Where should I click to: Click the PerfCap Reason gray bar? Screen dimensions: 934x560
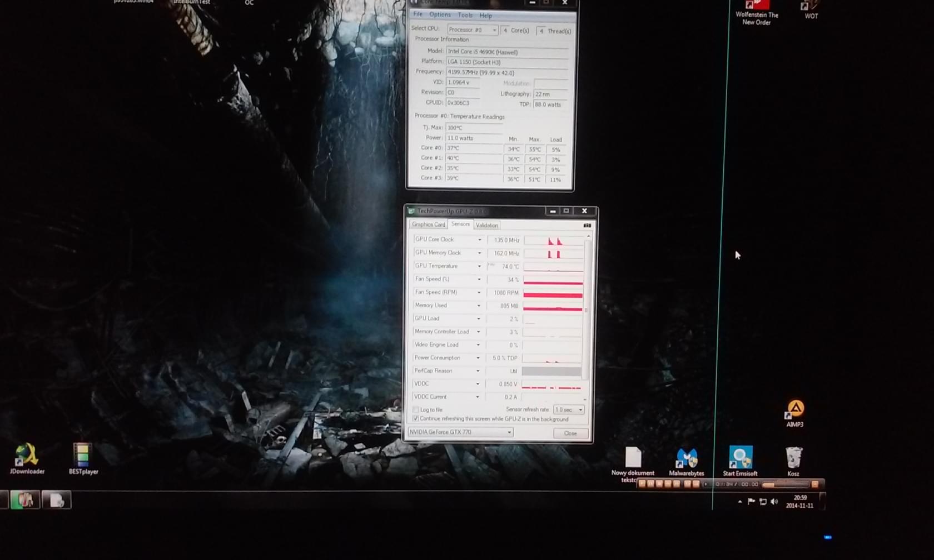tap(551, 371)
